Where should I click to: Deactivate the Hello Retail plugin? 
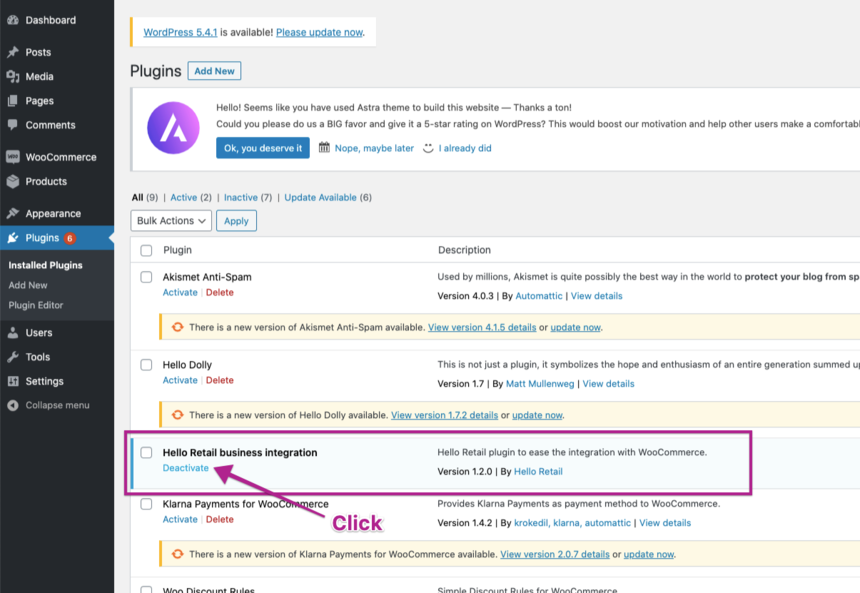[186, 468]
